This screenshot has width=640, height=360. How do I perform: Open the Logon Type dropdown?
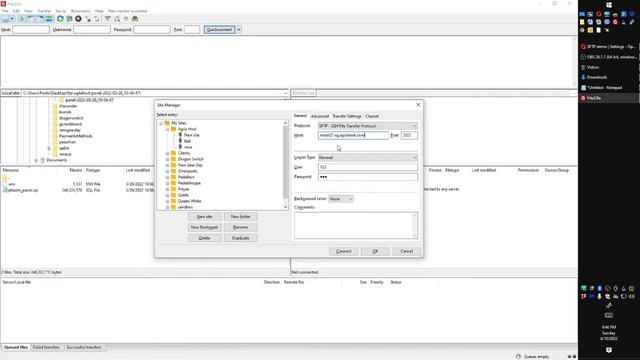[368, 158]
